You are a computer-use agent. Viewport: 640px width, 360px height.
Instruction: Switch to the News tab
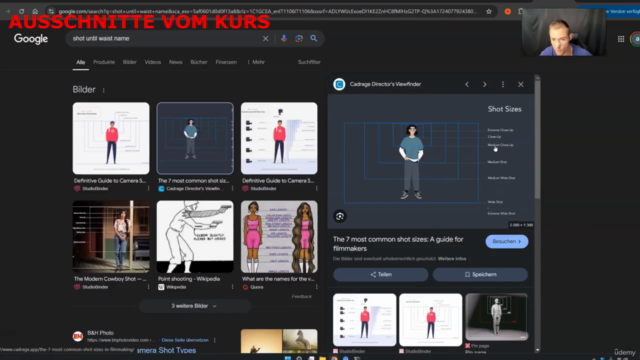176,62
